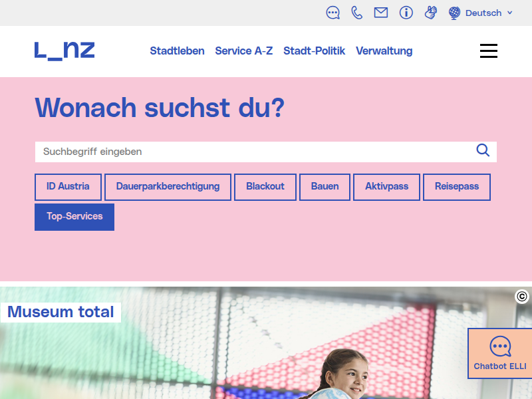Show image copyright info icon
The image size is (532, 399).
pyautogui.click(x=522, y=297)
